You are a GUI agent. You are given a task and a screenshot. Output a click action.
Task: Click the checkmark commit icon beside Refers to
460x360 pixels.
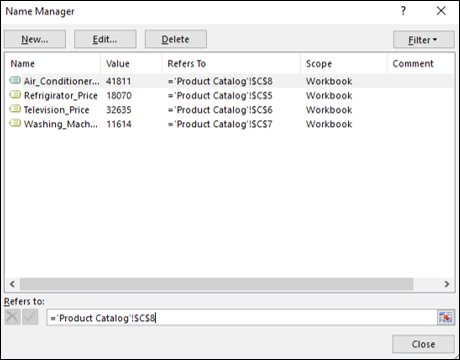[x=30, y=317]
